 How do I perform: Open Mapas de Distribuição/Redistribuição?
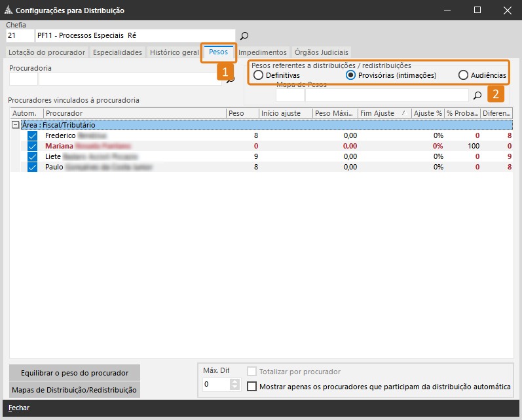[75, 390]
